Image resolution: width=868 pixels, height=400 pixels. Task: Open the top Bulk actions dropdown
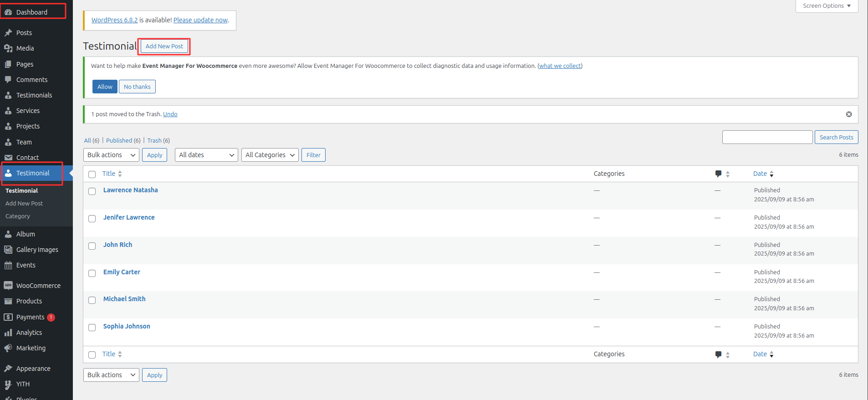[111, 155]
